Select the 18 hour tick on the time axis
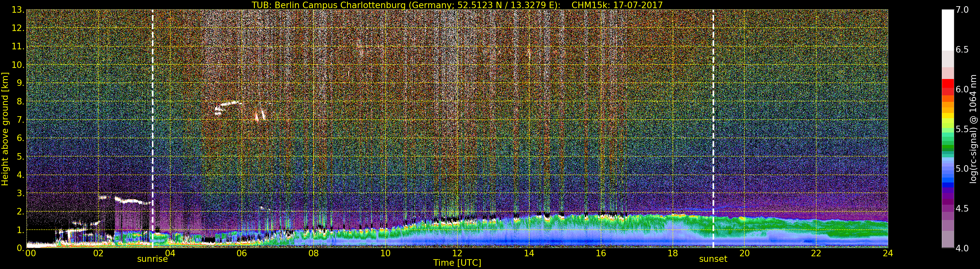The image size is (980, 269). [673, 253]
